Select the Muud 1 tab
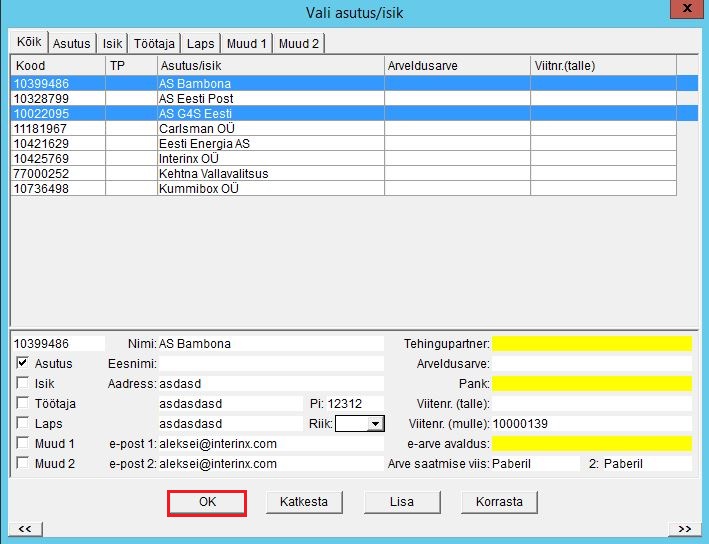 (x=246, y=44)
